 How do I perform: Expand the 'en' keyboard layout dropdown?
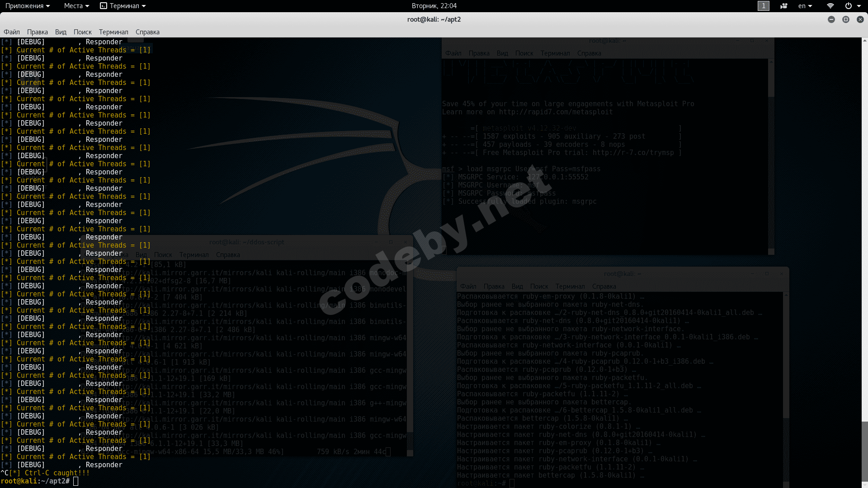click(x=805, y=6)
